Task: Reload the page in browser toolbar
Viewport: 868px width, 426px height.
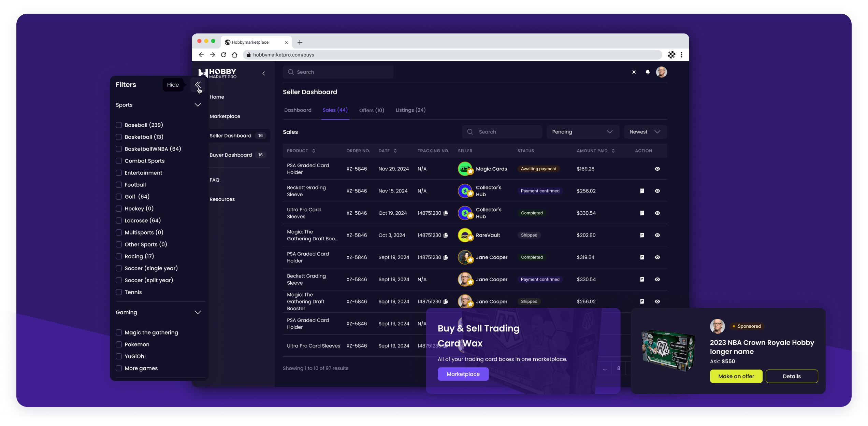Action: click(x=223, y=55)
